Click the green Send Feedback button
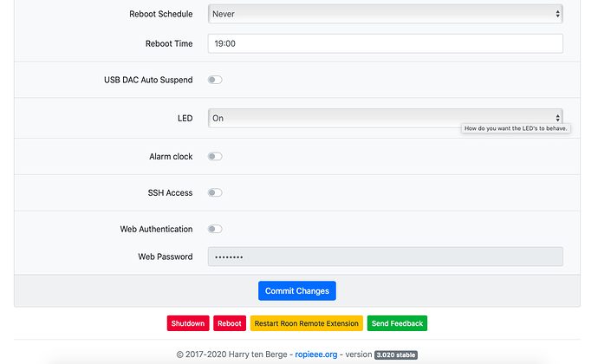 click(x=397, y=323)
